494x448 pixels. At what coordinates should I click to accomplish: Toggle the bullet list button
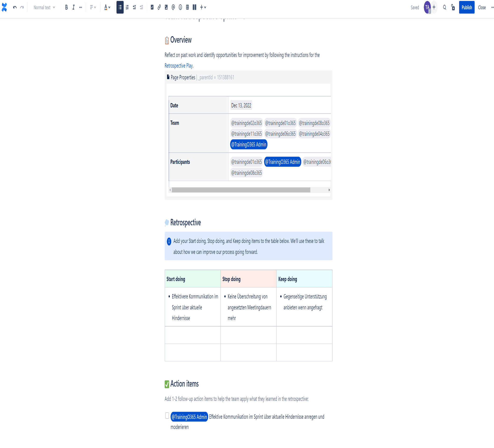(120, 7)
